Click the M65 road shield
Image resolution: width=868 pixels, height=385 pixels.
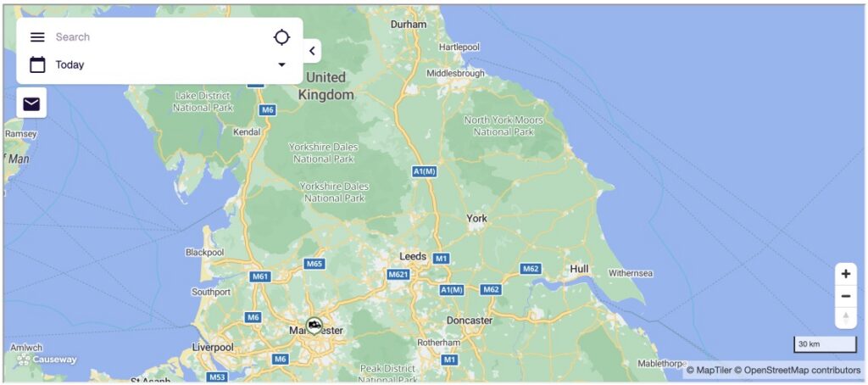click(314, 265)
